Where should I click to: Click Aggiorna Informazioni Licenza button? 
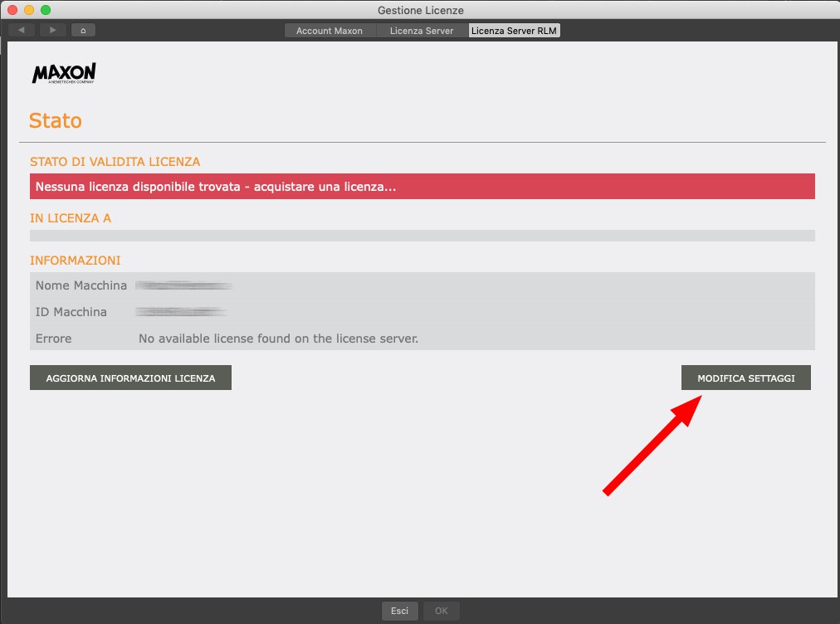[130, 378]
